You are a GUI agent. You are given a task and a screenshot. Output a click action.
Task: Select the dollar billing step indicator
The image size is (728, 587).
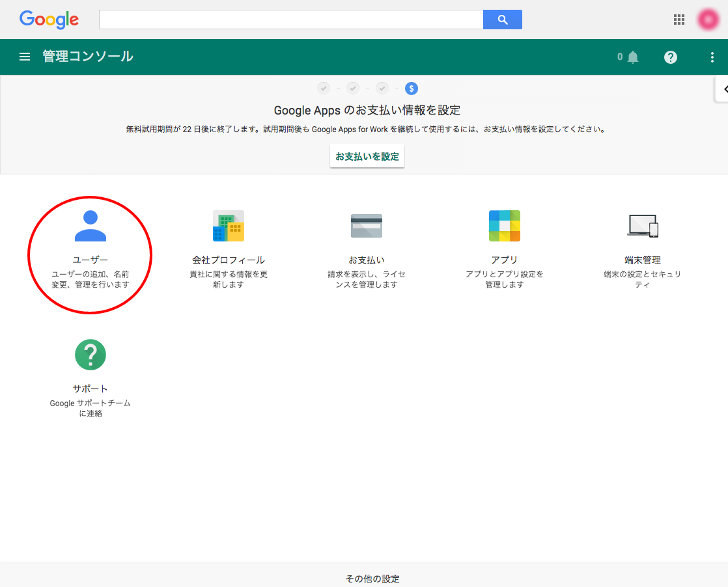pos(412,88)
